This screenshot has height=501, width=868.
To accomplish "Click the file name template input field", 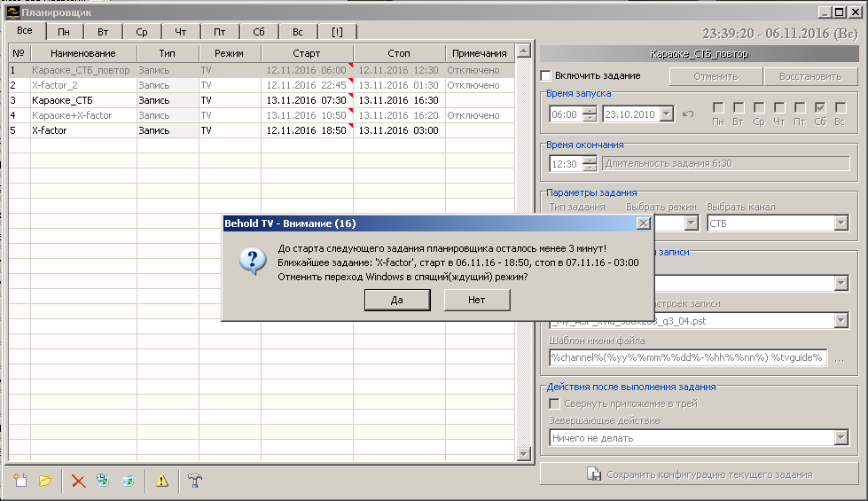I will [687, 358].
